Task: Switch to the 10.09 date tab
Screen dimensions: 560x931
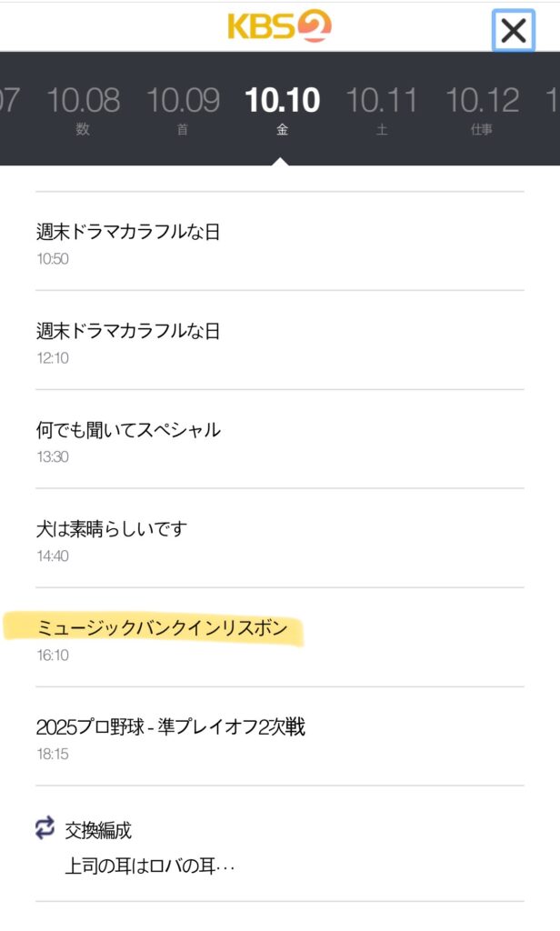Action: click(183, 107)
